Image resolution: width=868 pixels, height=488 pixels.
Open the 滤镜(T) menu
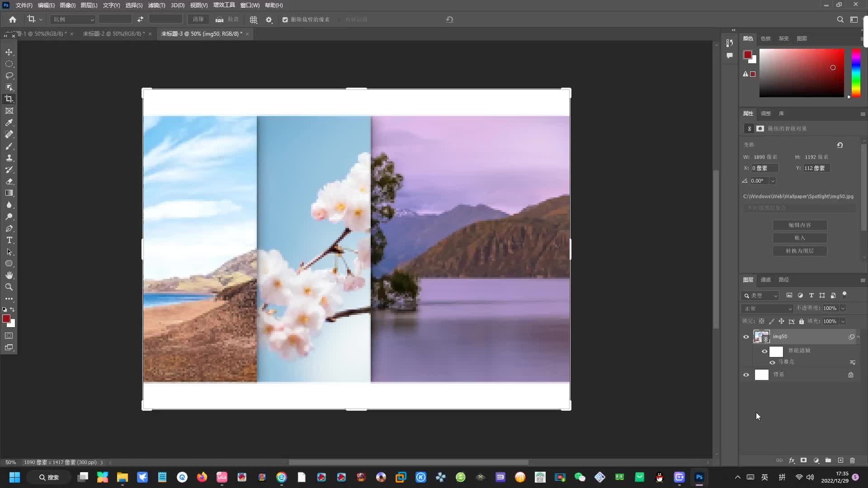pos(156,5)
